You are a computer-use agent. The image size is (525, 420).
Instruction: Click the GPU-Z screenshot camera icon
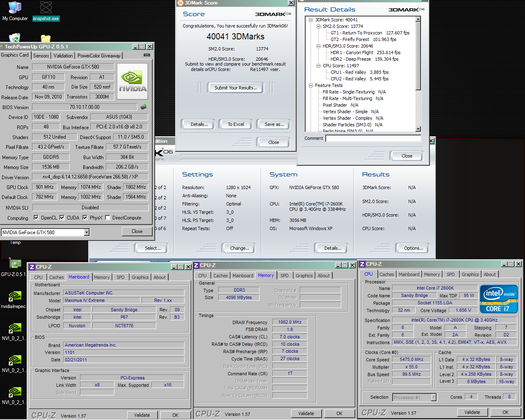click(147, 55)
